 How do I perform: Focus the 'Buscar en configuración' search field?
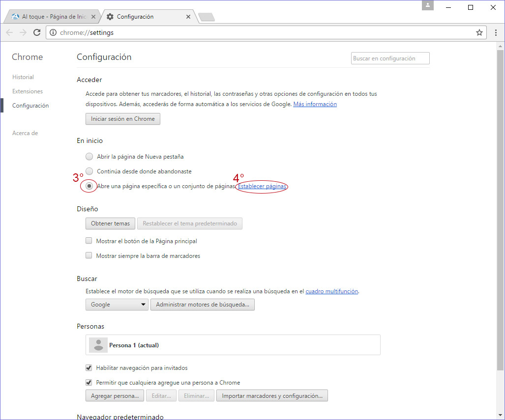click(390, 58)
